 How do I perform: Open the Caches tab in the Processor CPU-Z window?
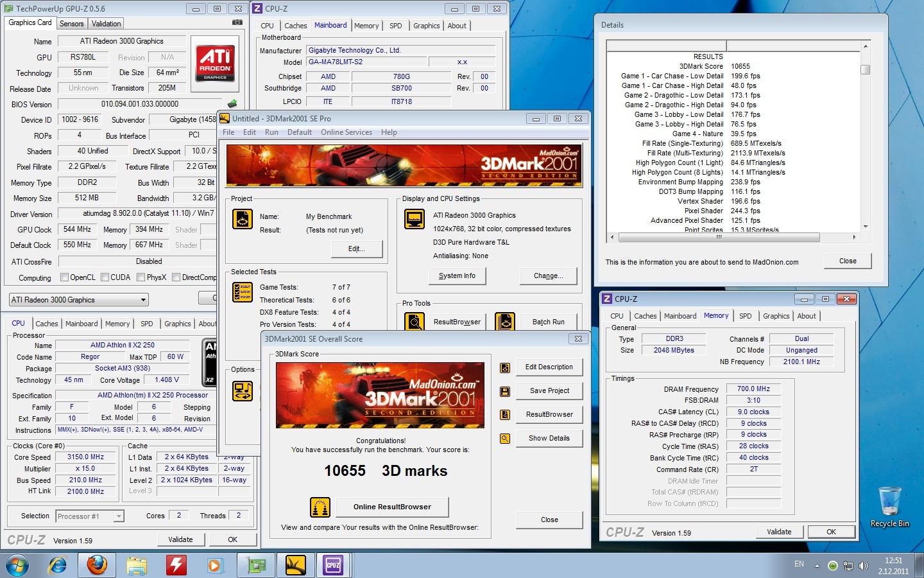47,324
